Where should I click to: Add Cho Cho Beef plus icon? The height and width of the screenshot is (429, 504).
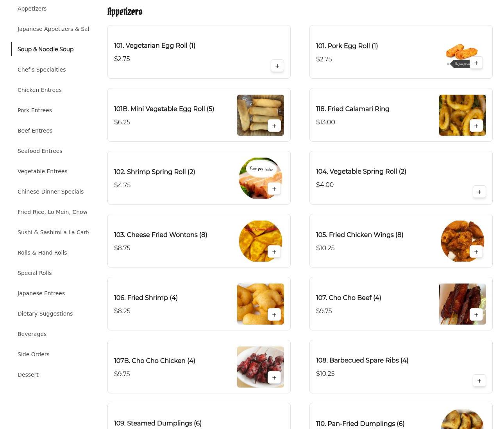point(476,315)
